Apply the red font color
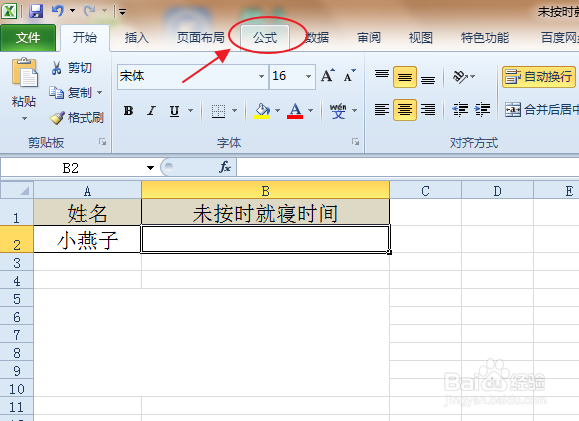579x421 pixels. click(295, 110)
